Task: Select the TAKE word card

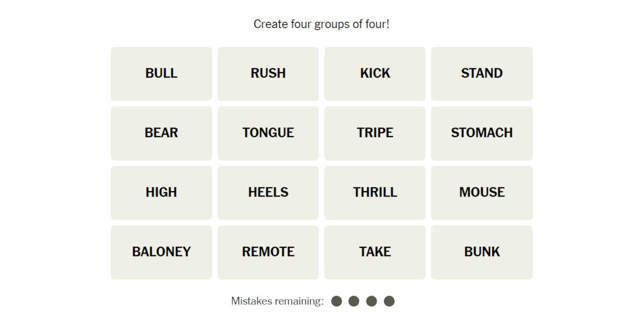Action: pos(375,252)
